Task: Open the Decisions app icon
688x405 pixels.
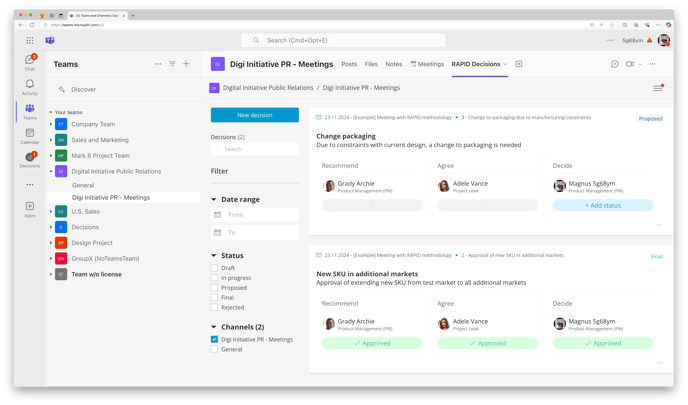Action: tap(30, 160)
